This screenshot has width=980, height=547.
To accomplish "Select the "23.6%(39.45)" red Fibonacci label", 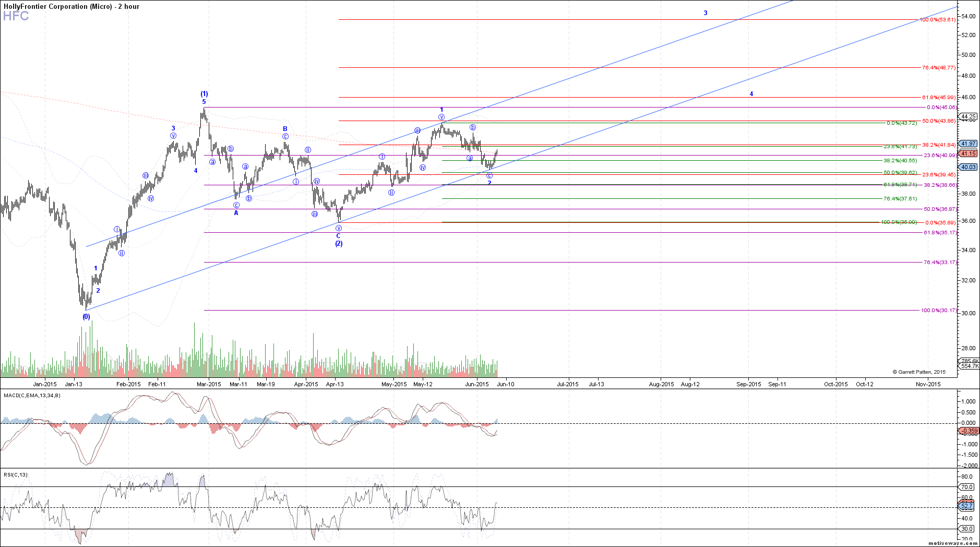I will coord(939,175).
